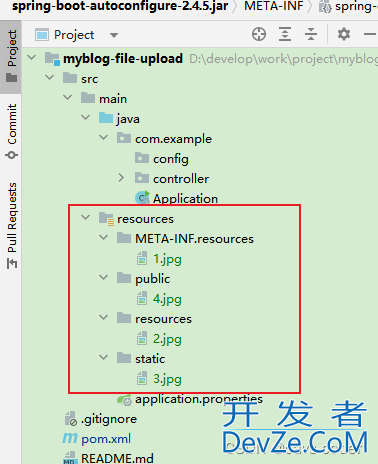This screenshot has height=464, width=378.
Task: Click the main folder icon
Action: coord(88,98)
